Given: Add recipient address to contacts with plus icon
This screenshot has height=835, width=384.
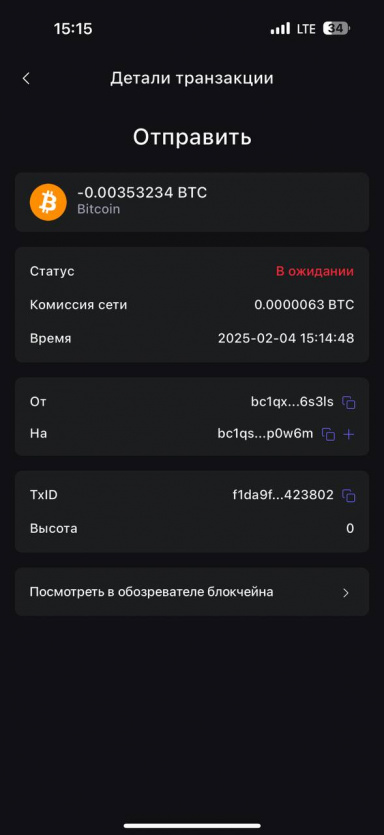Looking at the screenshot, I should 348,435.
